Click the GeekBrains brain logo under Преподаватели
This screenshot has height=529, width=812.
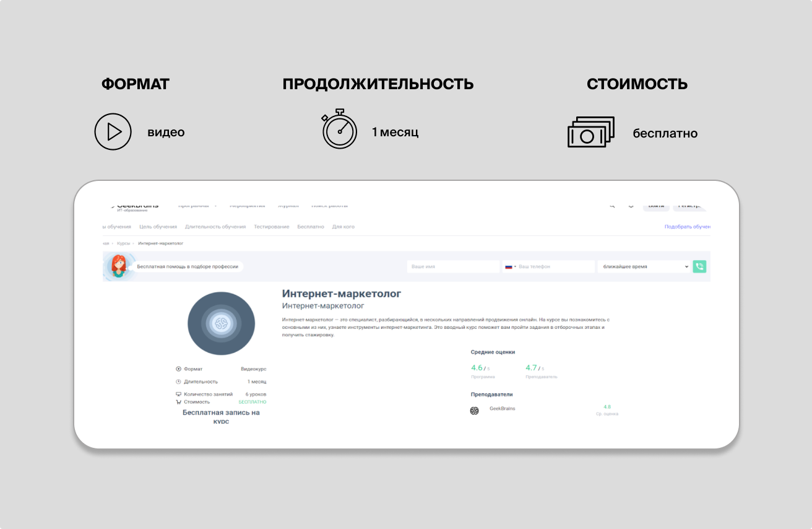475,410
